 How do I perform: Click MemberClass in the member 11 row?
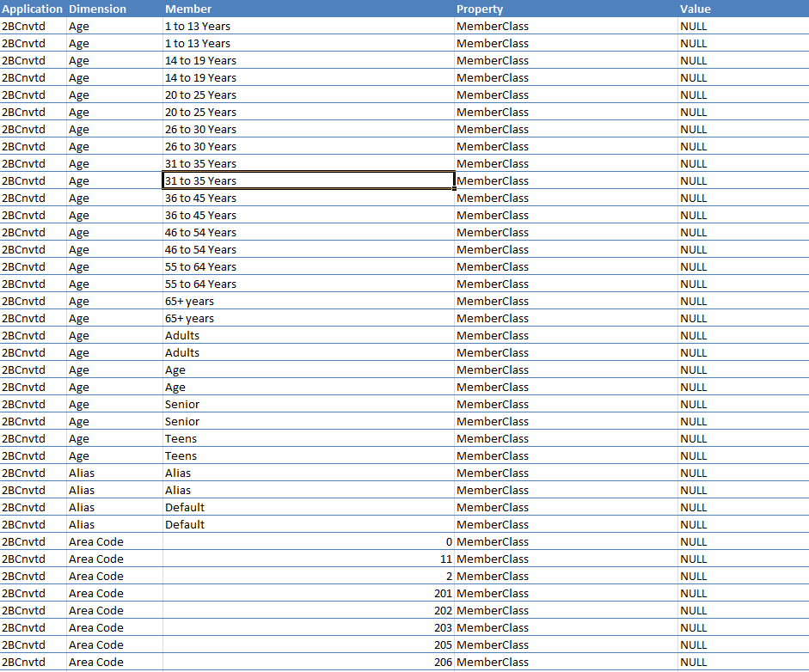coord(566,559)
